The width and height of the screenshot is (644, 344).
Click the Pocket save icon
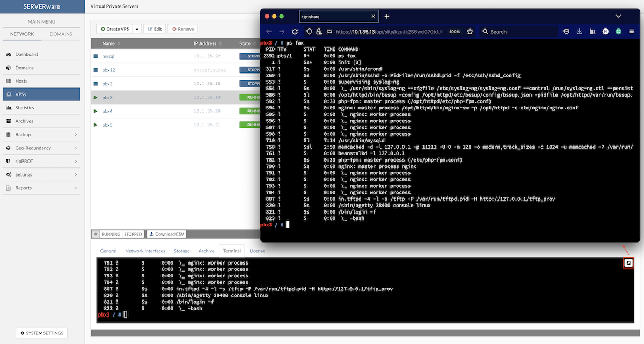566,32
